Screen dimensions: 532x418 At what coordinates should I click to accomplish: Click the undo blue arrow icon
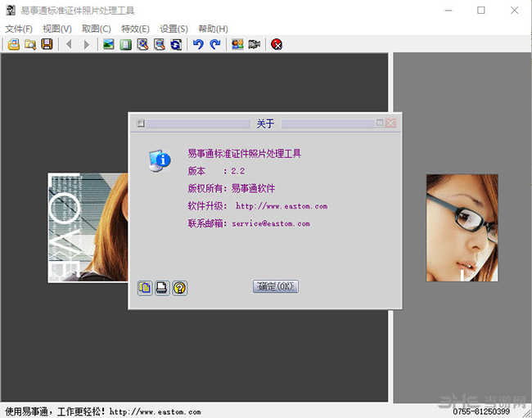198,44
